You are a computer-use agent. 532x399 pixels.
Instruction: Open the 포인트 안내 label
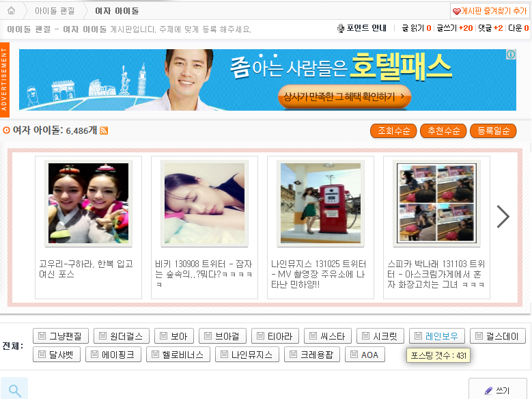click(x=367, y=28)
